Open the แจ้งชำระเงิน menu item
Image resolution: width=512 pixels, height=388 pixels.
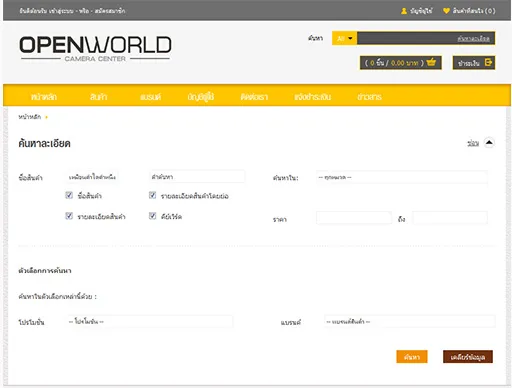coord(312,97)
